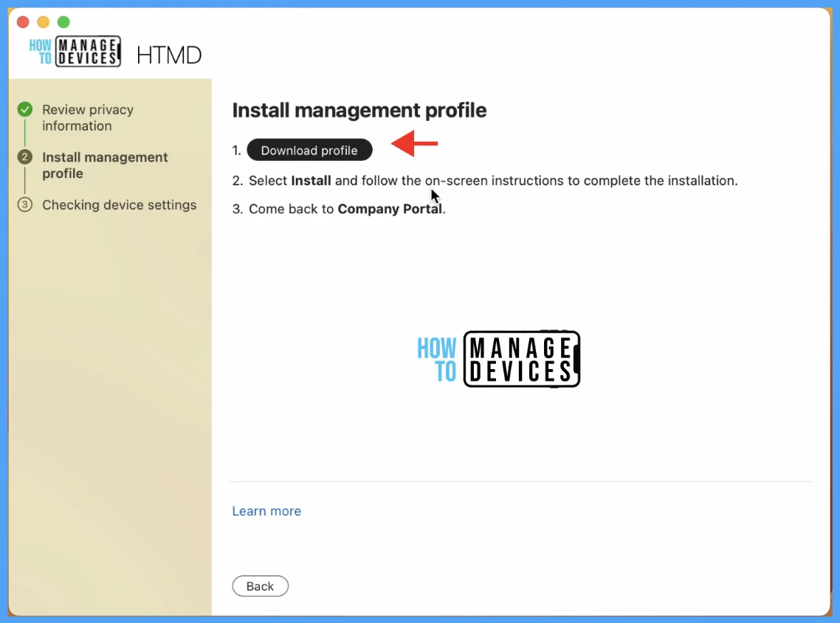Click the step 3 circle icon
This screenshot has height=623, width=840.
pyautogui.click(x=24, y=204)
